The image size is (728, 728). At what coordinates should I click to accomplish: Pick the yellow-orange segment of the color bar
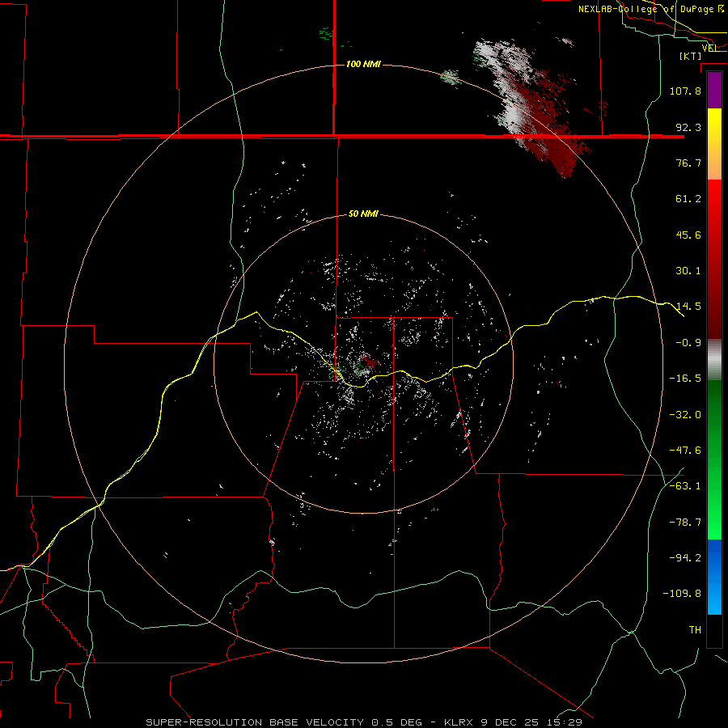714,144
